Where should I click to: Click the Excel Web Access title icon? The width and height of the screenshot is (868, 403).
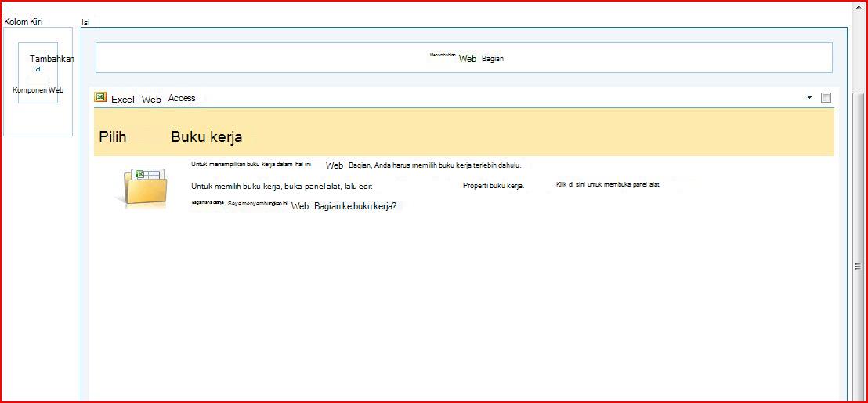(x=100, y=97)
